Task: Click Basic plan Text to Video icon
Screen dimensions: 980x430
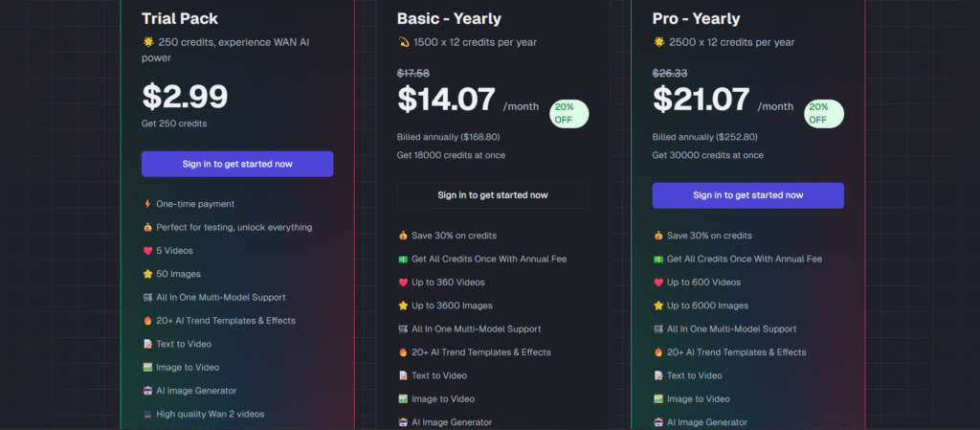Action: [403, 375]
